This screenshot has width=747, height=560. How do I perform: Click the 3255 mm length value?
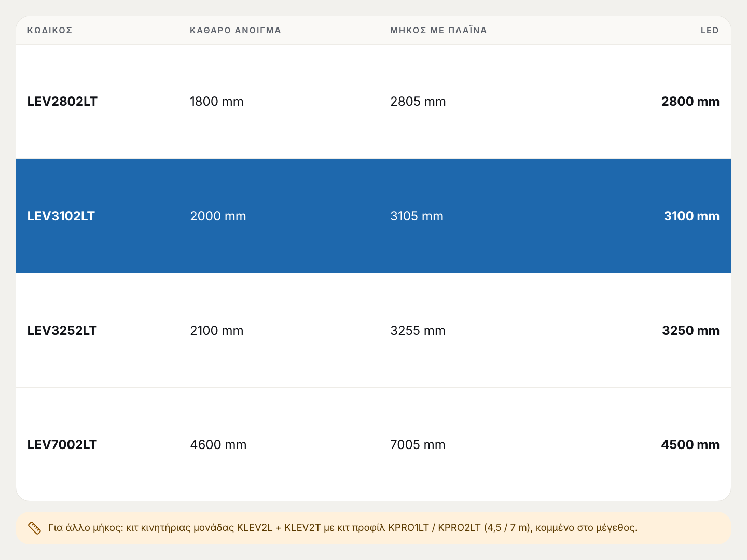[x=418, y=331]
